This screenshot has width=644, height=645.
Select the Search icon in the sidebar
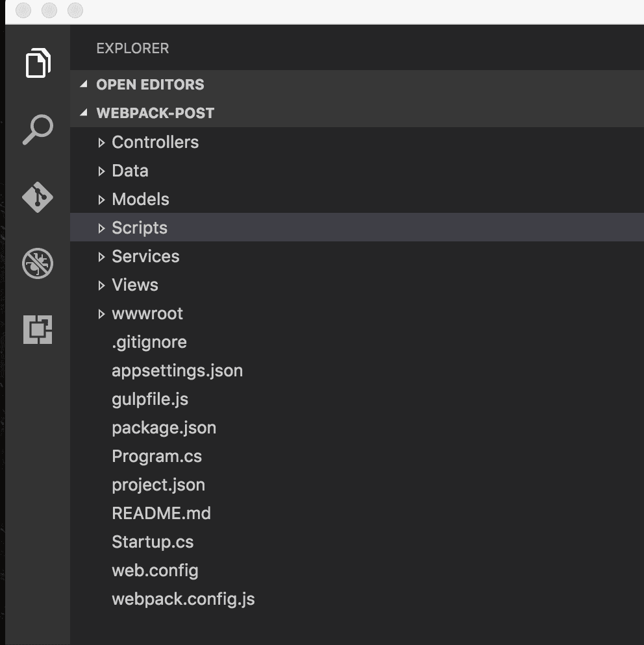(x=37, y=130)
